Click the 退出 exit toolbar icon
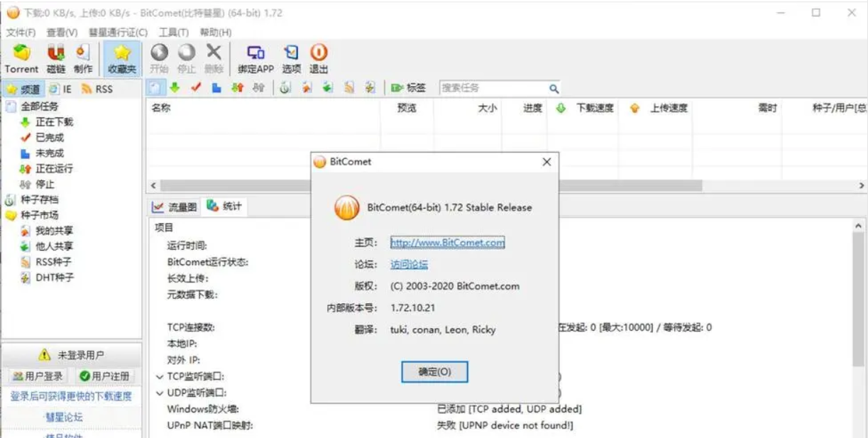 tap(319, 58)
